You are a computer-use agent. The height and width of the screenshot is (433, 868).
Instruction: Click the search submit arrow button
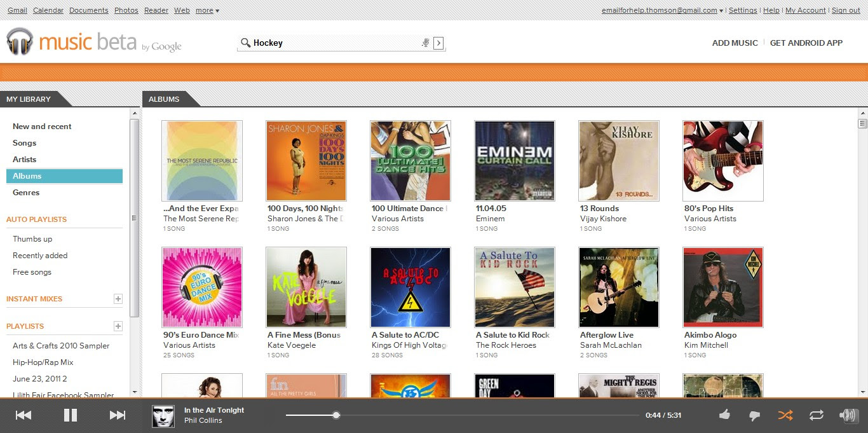[x=438, y=43]
